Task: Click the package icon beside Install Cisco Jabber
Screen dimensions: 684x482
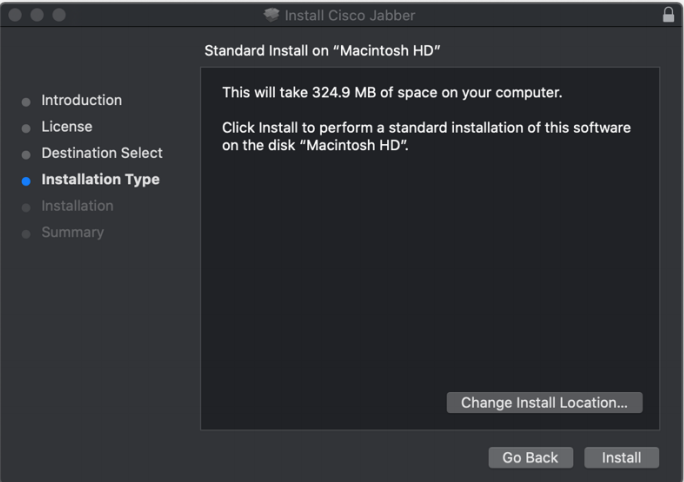Action: [271, 15]
